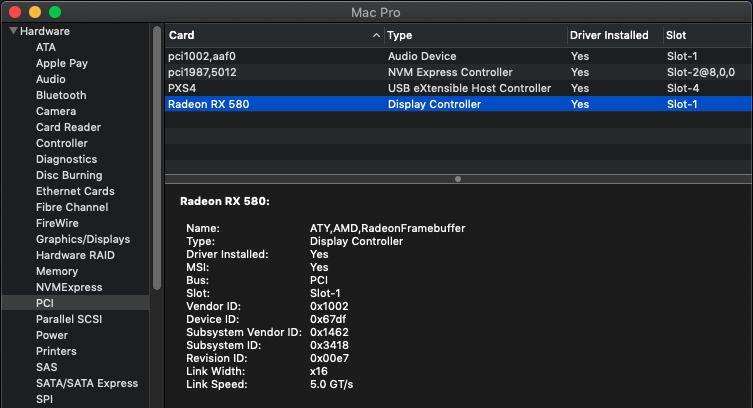Select Apple Pay sidebar entry
This screenshot has height=408, width=753.
coord(62,63)
